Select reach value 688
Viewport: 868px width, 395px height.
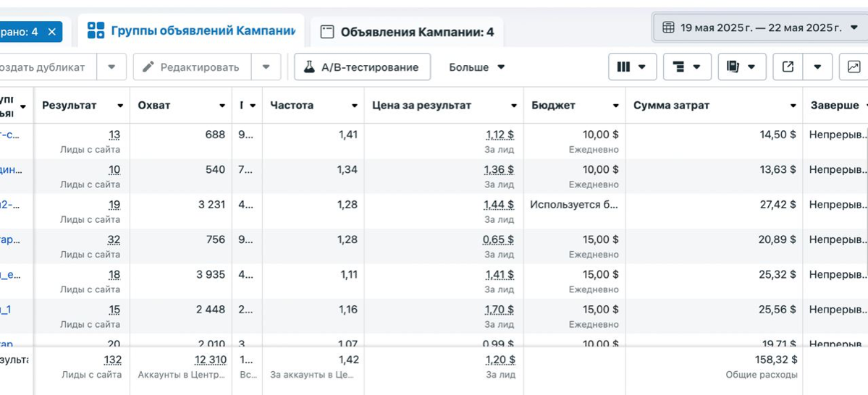point(215,135)
